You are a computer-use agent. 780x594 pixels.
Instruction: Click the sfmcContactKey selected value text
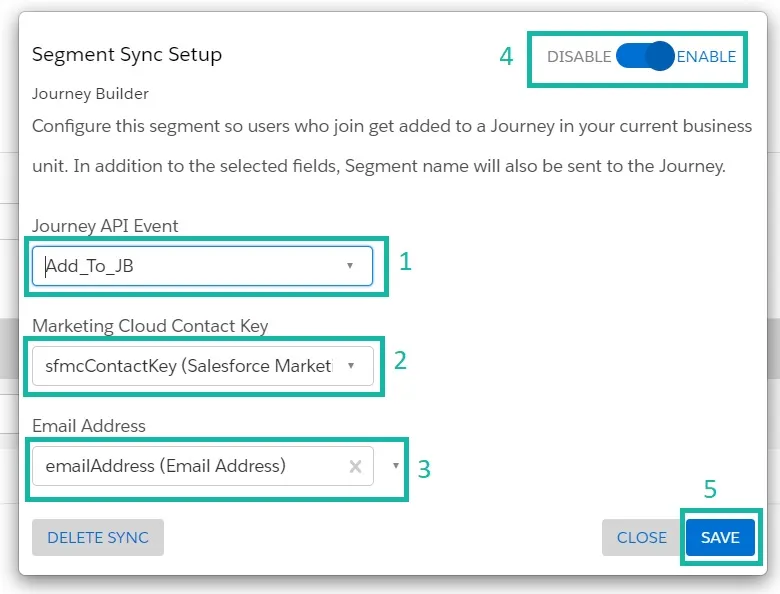click(188, 366)
